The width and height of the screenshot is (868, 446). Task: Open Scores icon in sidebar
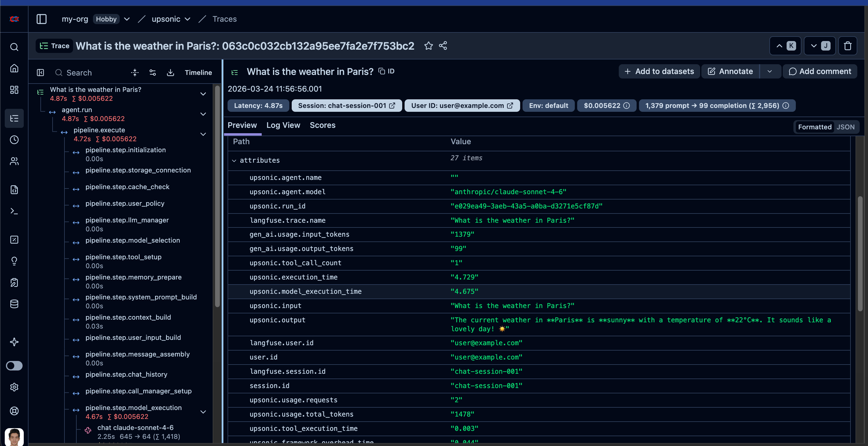(x=14, y=240)
